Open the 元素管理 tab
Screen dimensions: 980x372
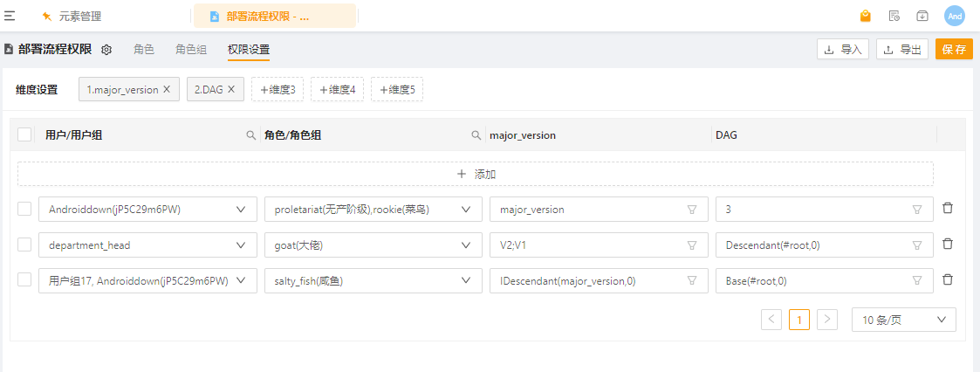tap(79, 16)
